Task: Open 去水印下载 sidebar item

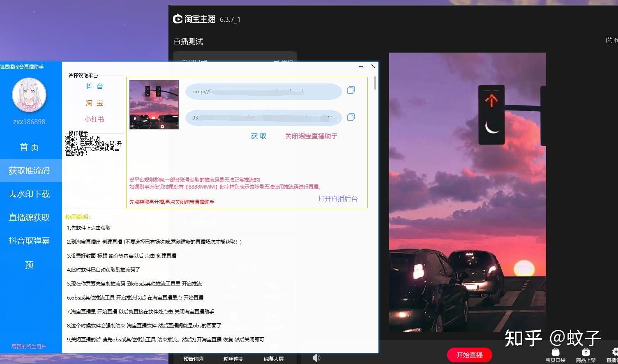Action: (29, 194)
